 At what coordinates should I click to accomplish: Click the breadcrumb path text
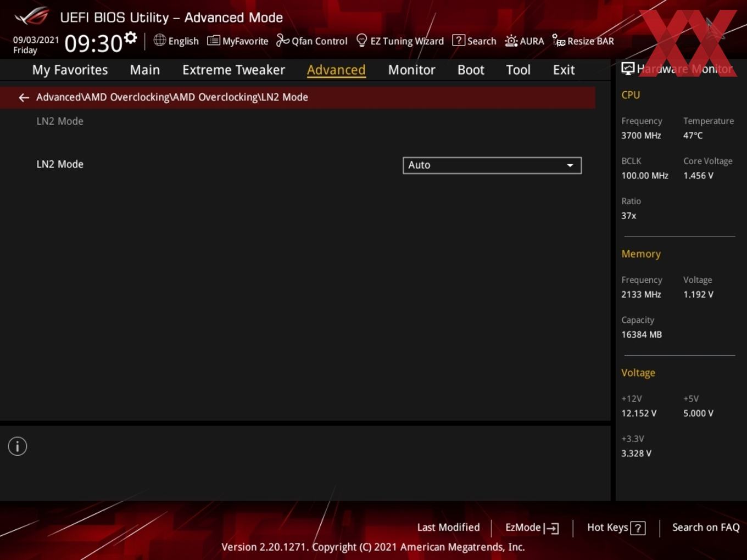172,97
